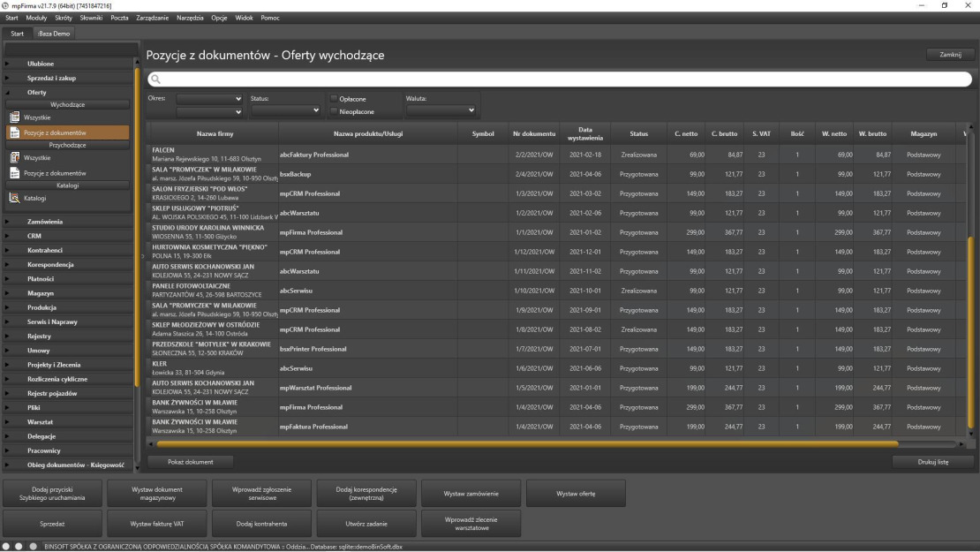The image size is (980, 552).
Task: Click the search magnifier icon
Action: click(155, 79)
